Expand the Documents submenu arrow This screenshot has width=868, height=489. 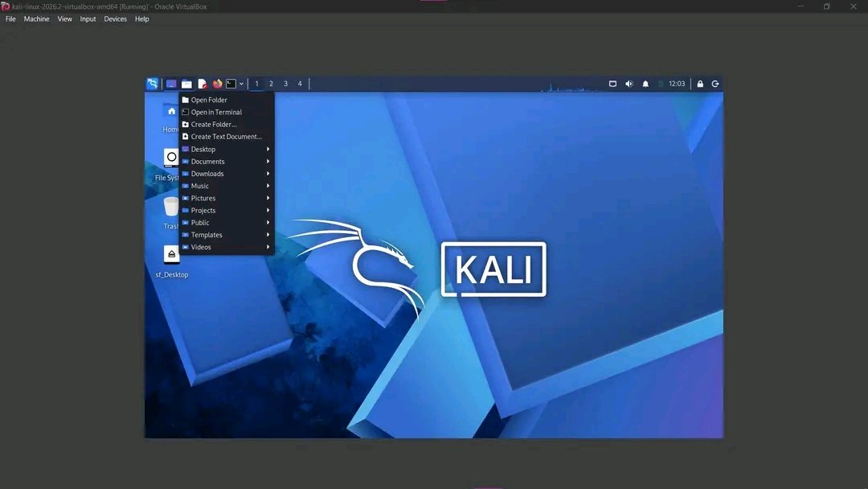click(x=268, y=161)
